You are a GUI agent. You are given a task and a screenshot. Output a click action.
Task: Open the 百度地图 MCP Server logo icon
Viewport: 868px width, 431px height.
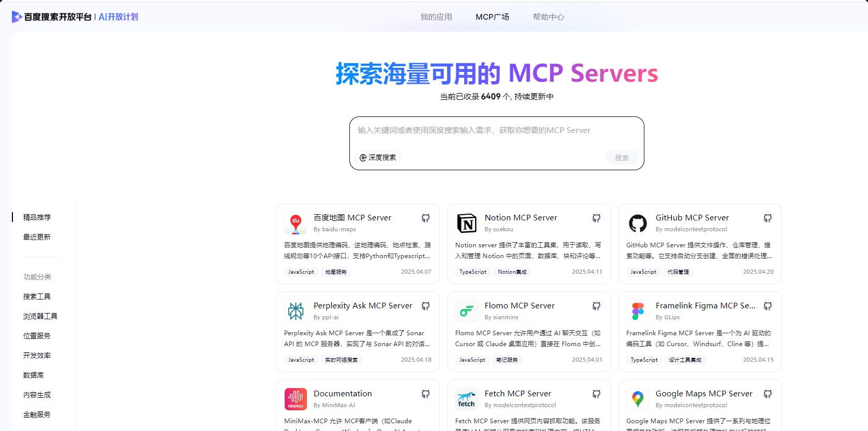point(296,223)
